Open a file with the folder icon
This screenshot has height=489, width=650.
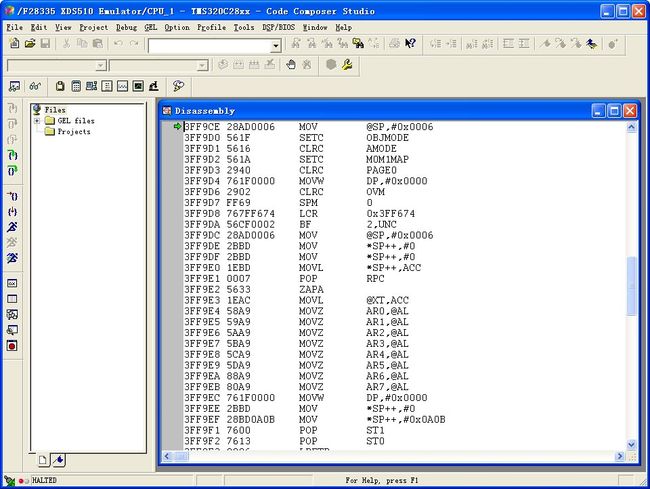point(30,43)
